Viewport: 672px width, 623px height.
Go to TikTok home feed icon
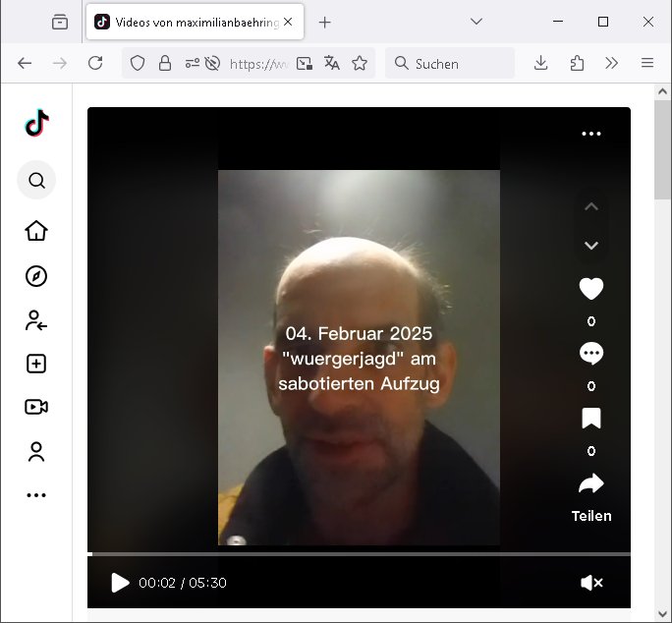click(x=36, y=231)
